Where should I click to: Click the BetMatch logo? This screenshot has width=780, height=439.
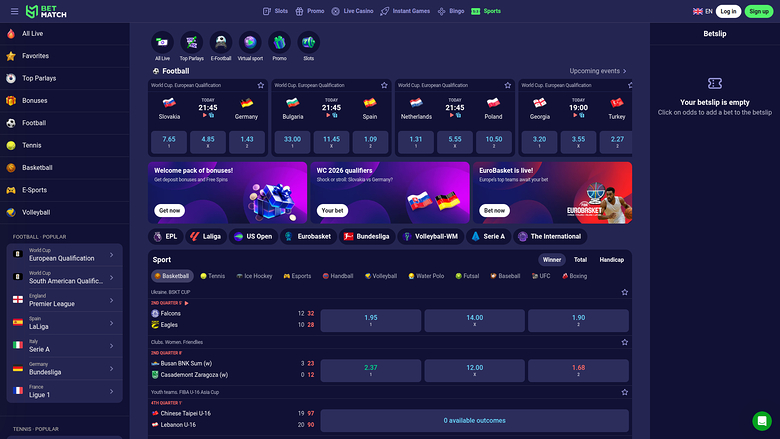46,11
